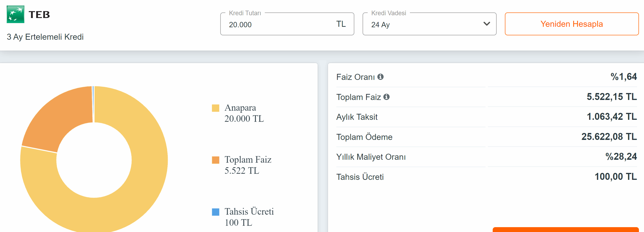
Task: Click the Toplam Faiz info icon
Action: [386, 97]
